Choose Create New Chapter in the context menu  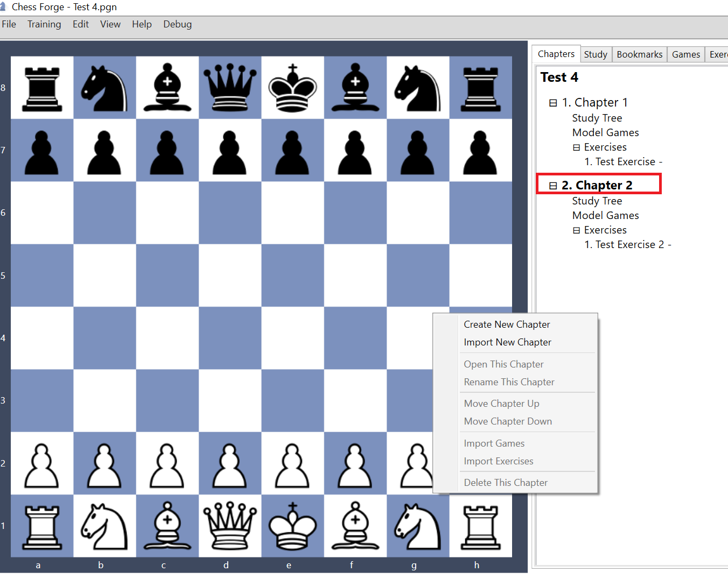tap(507, 324)
